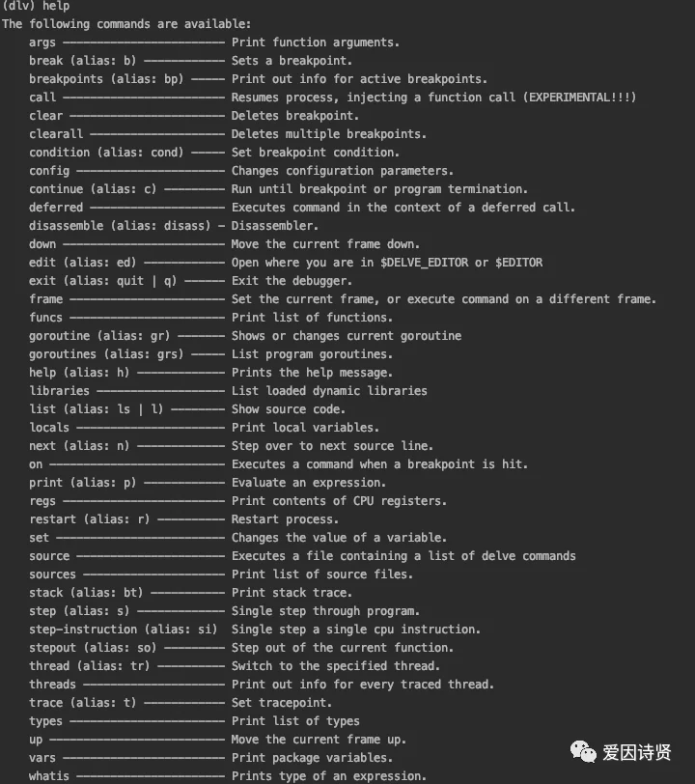Click 'call' command with EXPERIMENTAL description
Image resolution: width=695 pixels, height=784 pixels.
(42, 97)
